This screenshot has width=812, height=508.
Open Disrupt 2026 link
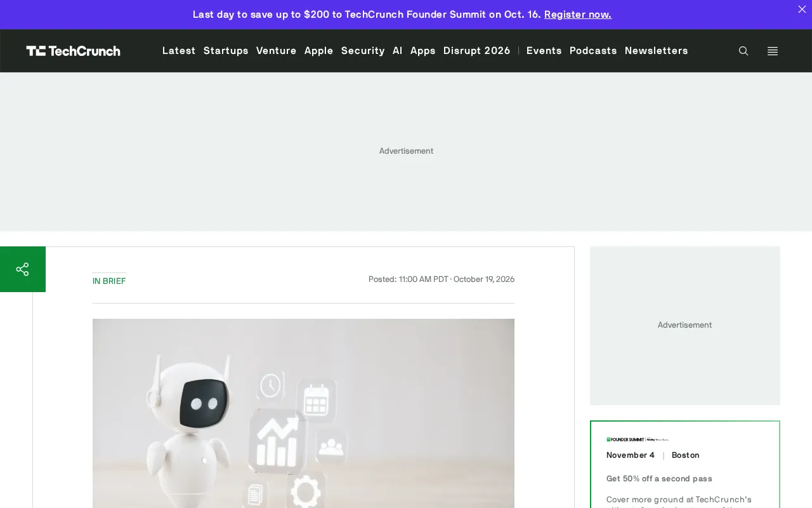click(477, 51)
